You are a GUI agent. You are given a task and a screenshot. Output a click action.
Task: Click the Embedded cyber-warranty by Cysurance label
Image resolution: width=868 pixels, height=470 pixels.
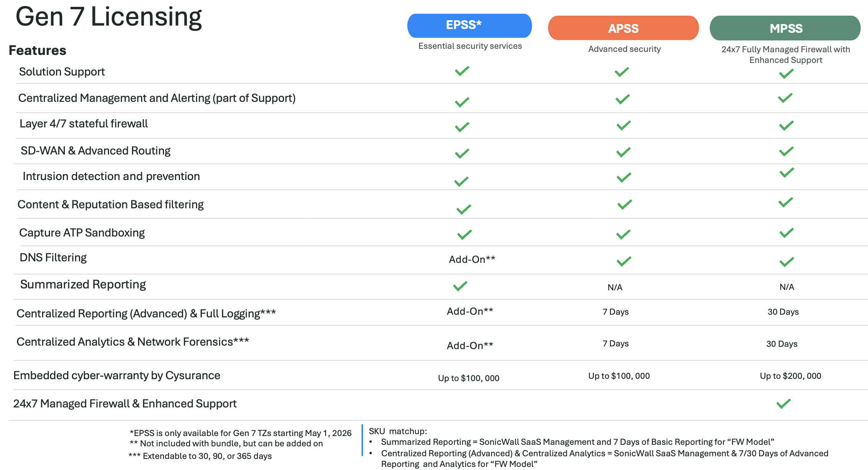coord(117,375)
